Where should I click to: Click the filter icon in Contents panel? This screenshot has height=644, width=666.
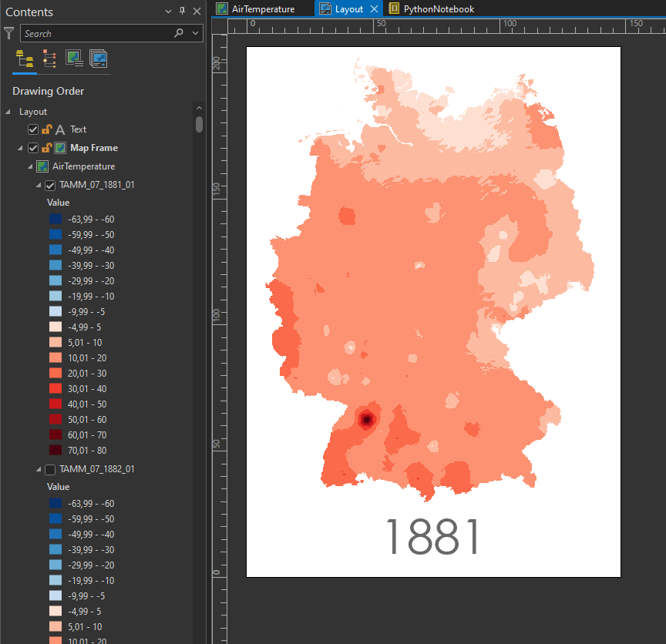coord(8,33)
